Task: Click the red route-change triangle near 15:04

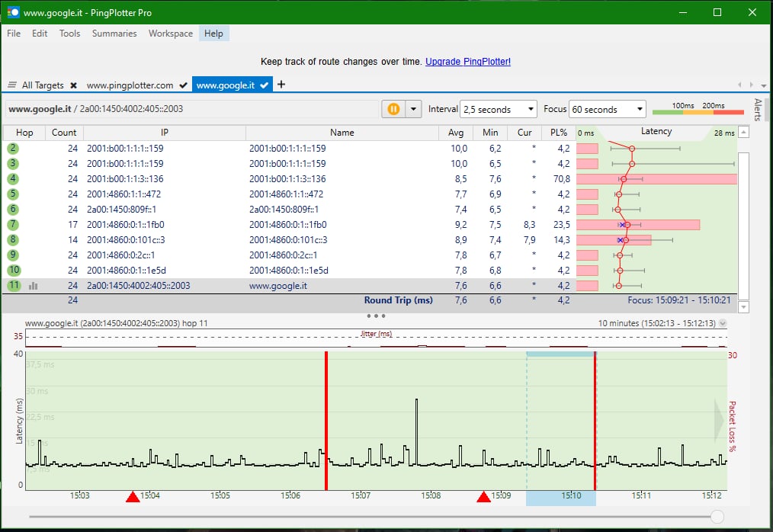Action: [x=133, y=496]
